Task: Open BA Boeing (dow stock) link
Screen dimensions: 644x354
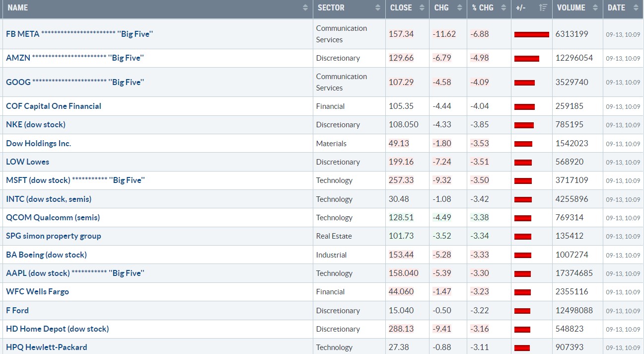Action: tap(47, 255)
